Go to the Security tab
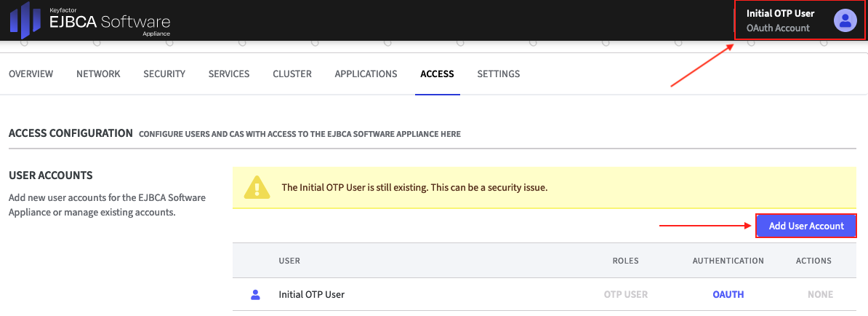Image resolution: width=868 pixels, height=316 pixels. point(164,74)
